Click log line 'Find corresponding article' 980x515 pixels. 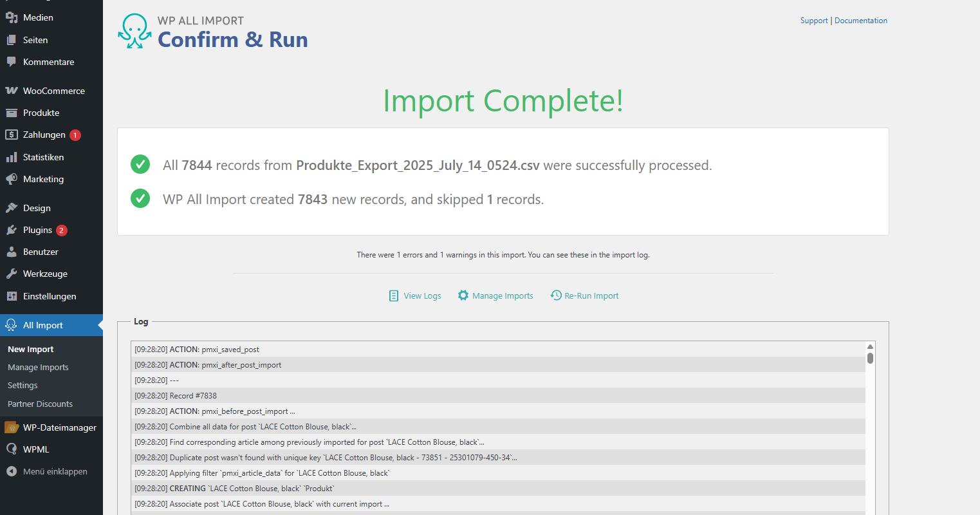coord(498,442)
